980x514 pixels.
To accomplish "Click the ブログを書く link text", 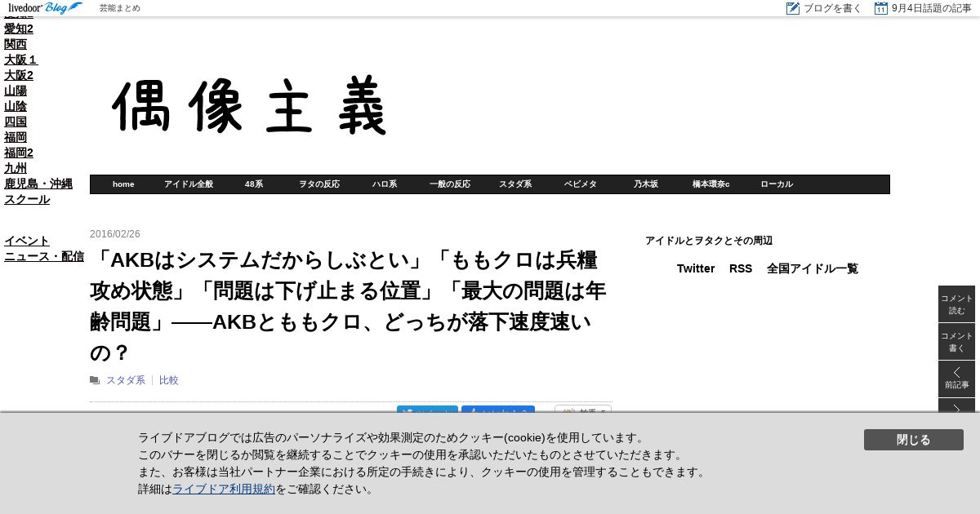I will point(832,8).
